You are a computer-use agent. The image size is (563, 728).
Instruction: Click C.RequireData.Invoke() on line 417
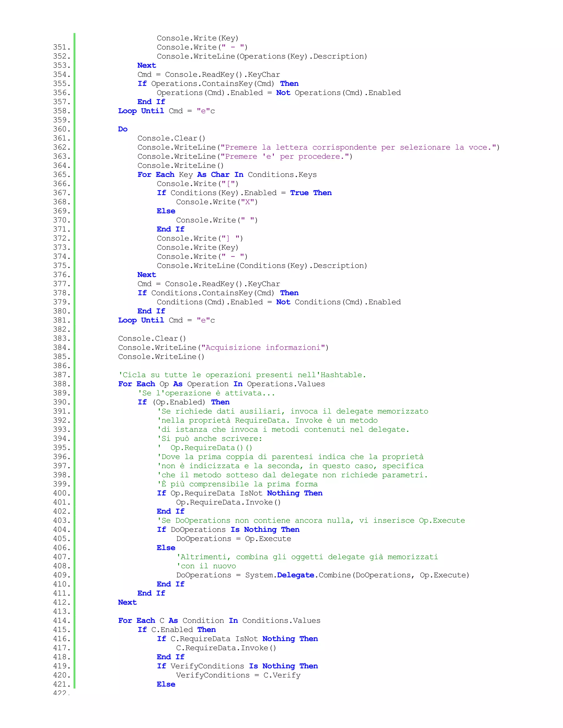pyautogui.click(x=226, y=648)
